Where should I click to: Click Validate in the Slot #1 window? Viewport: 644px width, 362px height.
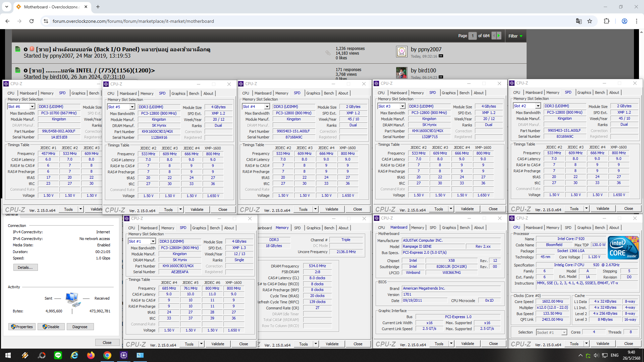pyautogui.click(x=218, y=344)
